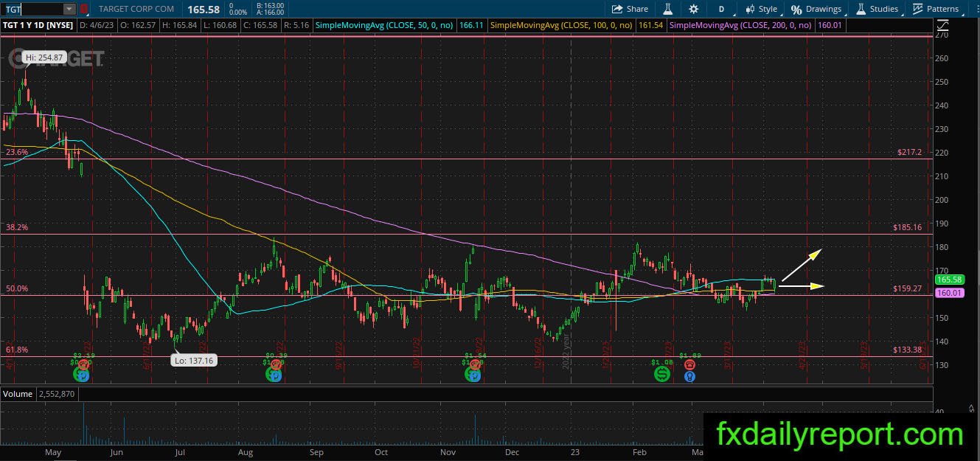Click the 38.2% Fibonacci level label
980x461 pixels.
(x=16, y=227)
